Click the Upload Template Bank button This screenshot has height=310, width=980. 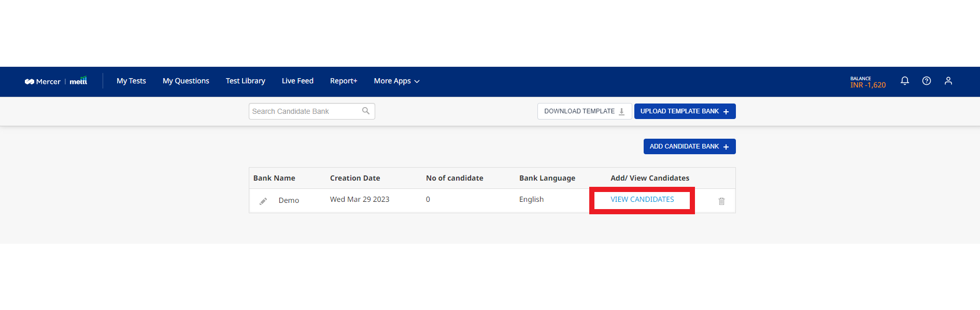[685, 111]
